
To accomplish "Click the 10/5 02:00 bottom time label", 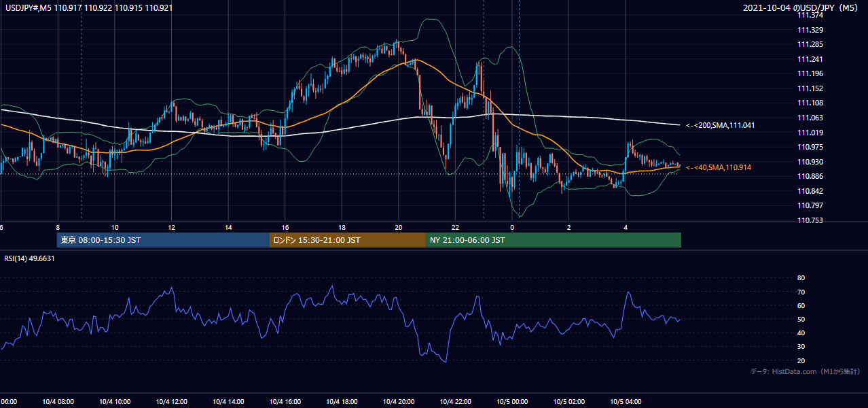I will (x=568, y=401).
